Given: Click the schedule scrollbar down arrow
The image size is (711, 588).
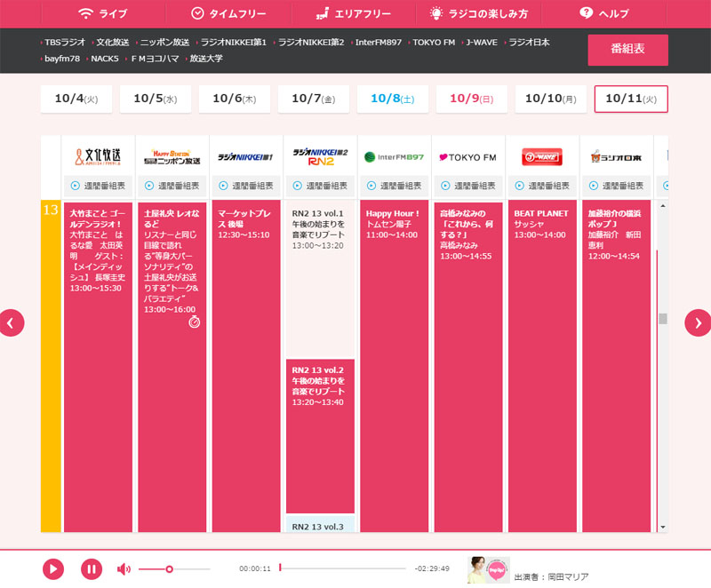Looking at the screenshot, I should tap(663, 527).
